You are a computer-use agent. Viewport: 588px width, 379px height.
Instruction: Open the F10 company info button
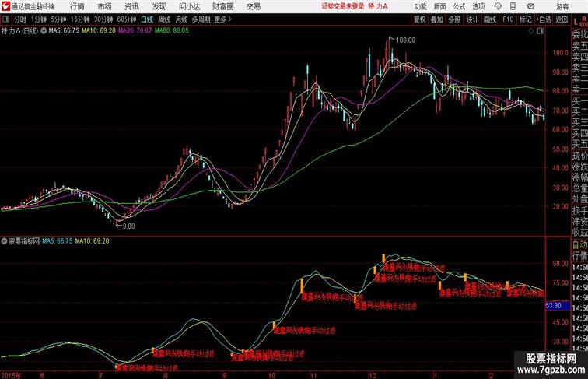click(508, 19)
